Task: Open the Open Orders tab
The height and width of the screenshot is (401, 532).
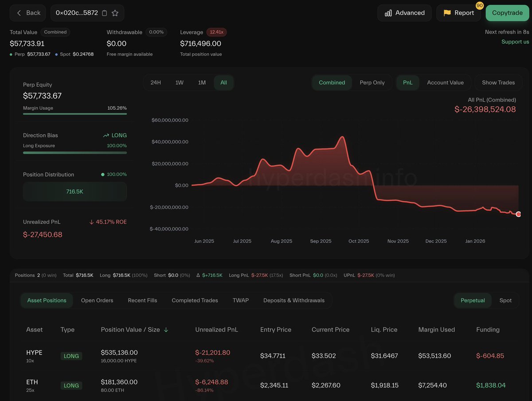Action: point(97,300)
